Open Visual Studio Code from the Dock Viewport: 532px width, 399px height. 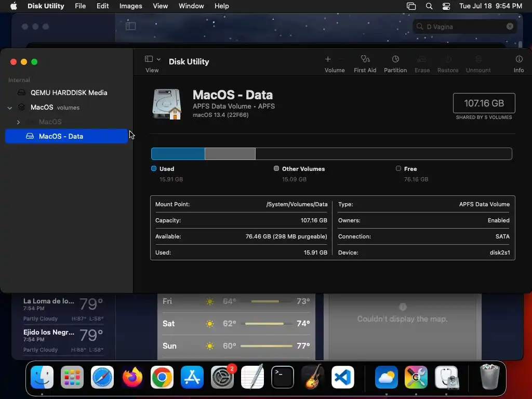[x=343, y=377]
